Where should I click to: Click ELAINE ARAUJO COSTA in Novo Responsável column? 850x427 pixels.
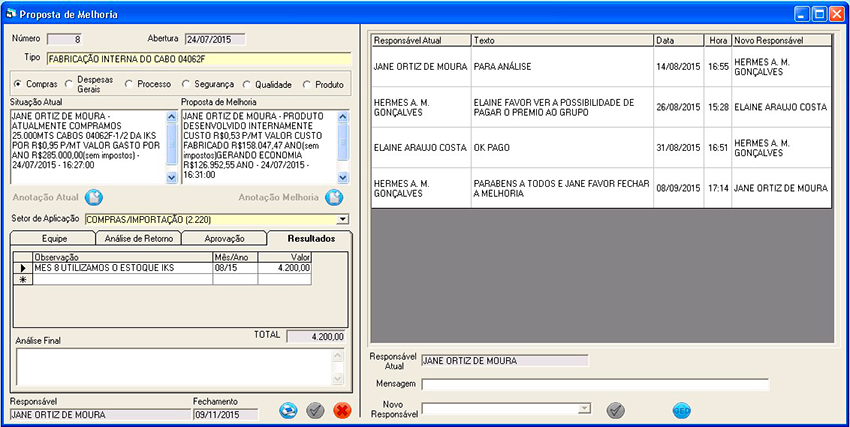[781, 107]
